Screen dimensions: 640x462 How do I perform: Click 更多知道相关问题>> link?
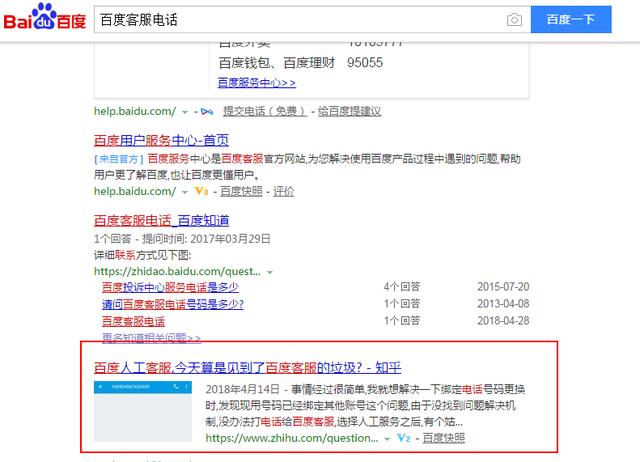(x=151, y=338)
